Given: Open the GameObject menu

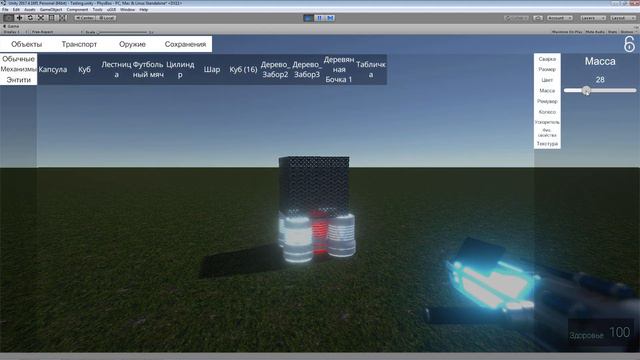Looking at the screenshot, I should point(51,9).
